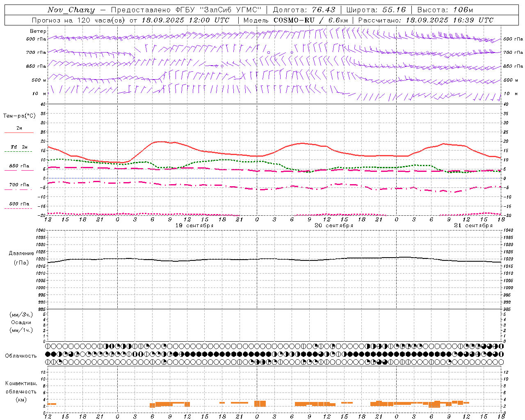Click the "Ветер" wind panel label
Image resolution: width=525 pixels, height=420 pixels.
pyautogui.click(x=38, y=31)
